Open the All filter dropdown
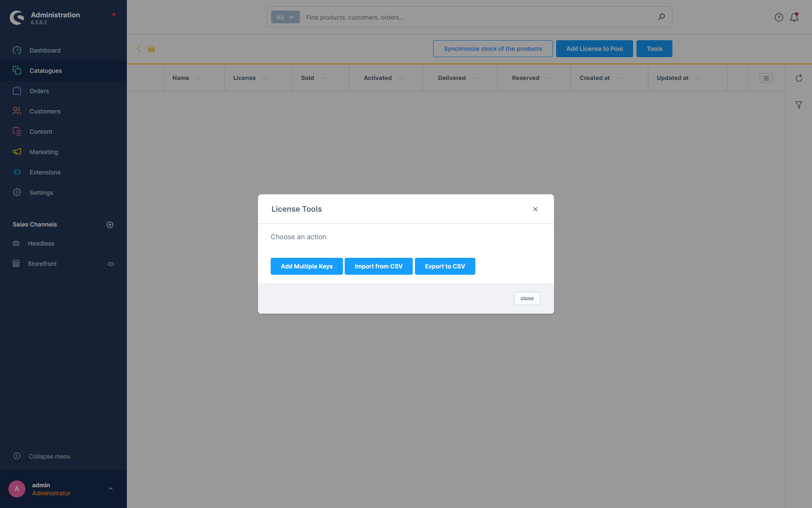The image size is (812, 508). pos(285,17)
